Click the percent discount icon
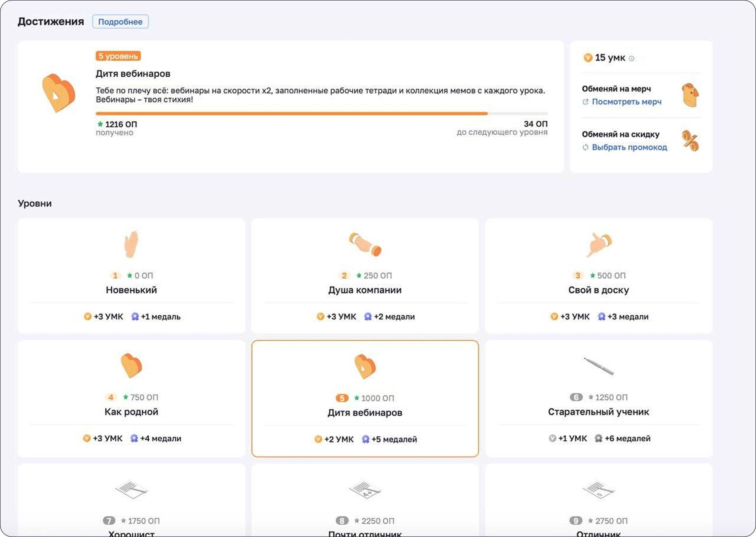The width and height of the screenshot is (756, 537). [x=690, y=141]
